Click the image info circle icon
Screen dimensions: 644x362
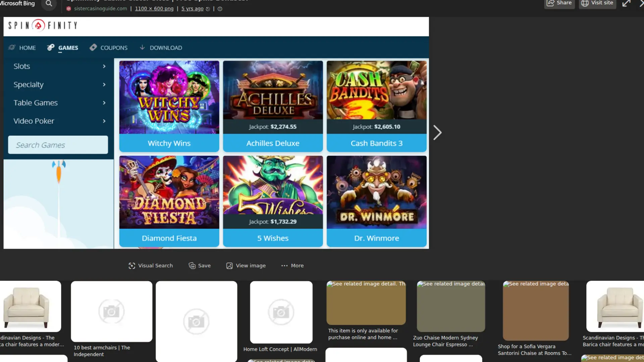220,9
